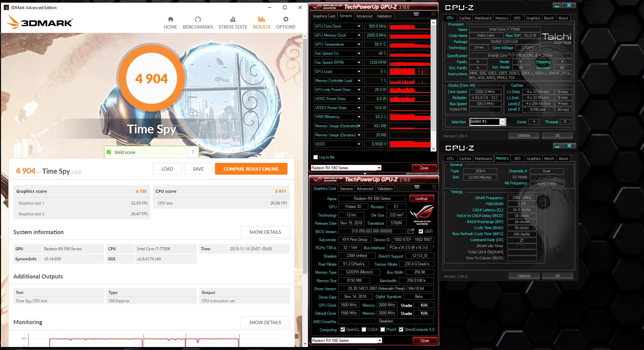Open SPD tab in lower CPU-Z window
The image size is (644, 350).
click(x=518, y=159)
